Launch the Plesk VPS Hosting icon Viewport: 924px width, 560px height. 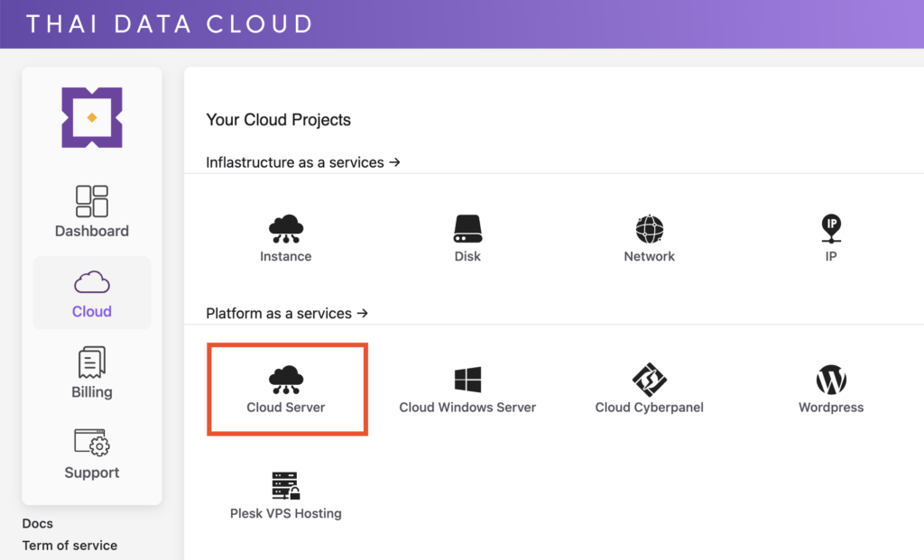pyautogui.click(x=286, y=486)
